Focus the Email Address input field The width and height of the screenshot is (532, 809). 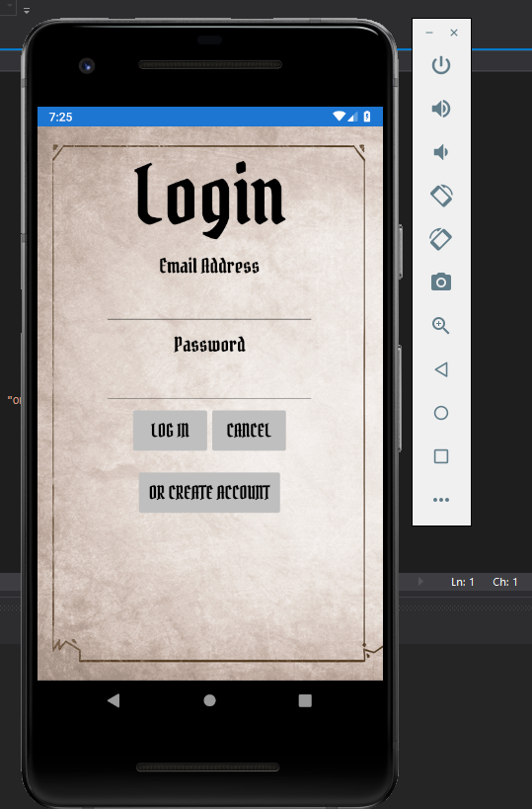(209, 302)
